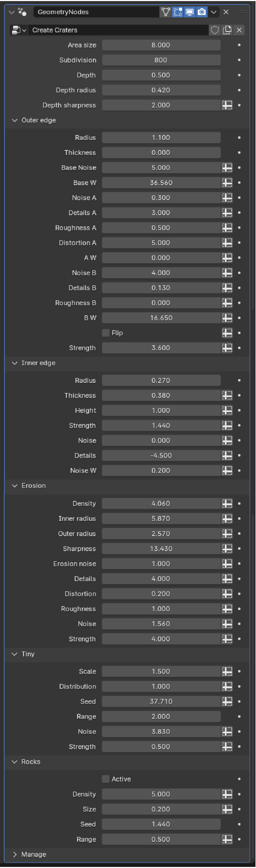This screenshot has width=256, height=868.
Task: Collapse the GeometryNodes modifier panel
Action: click(12, 12)
